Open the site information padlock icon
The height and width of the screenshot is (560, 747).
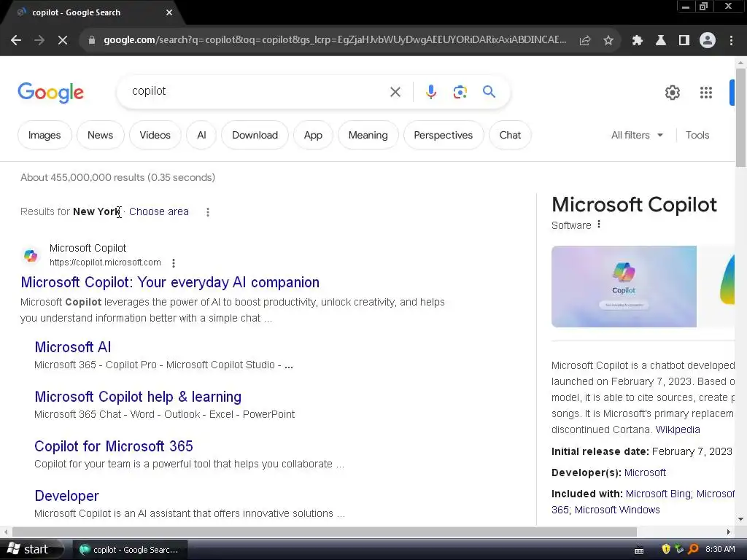pyautogui.click(x=92, y=41)
